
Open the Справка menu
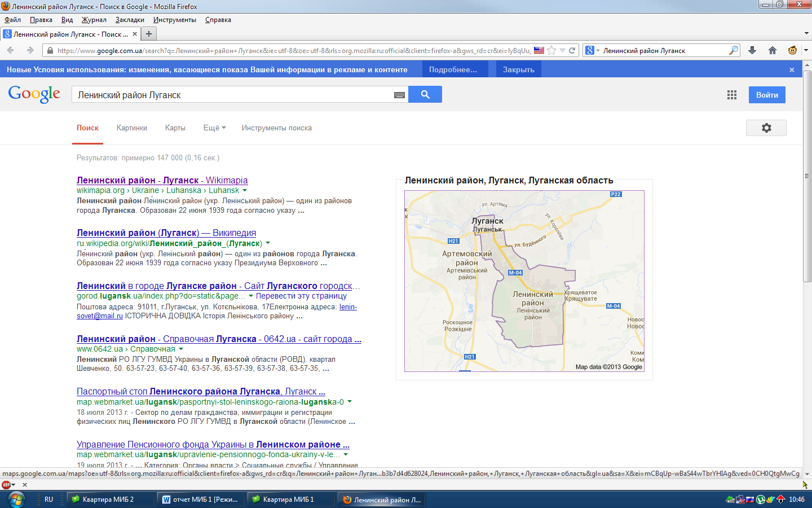pyautogui.click(x=218, y=20)
